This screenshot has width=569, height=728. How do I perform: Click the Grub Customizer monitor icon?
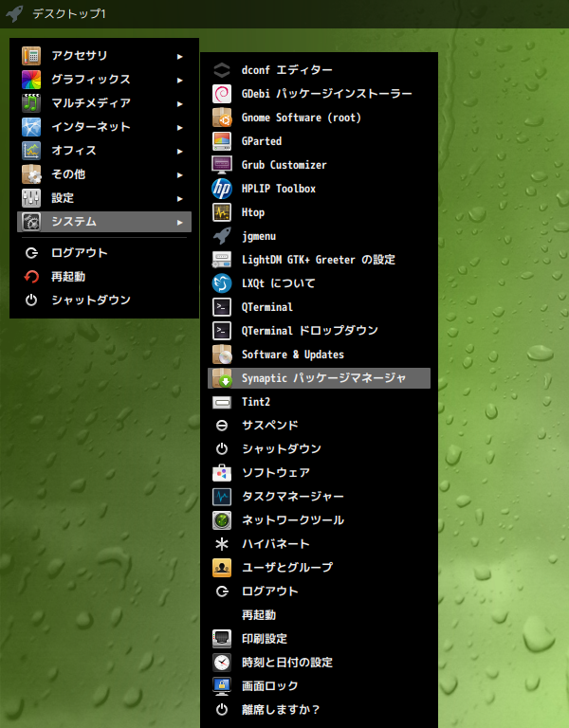pos(222,165)
